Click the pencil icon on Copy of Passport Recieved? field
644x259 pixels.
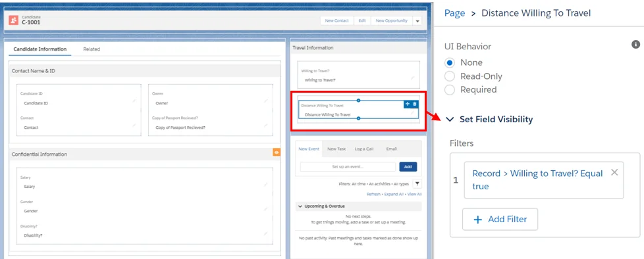coord(266,125)
